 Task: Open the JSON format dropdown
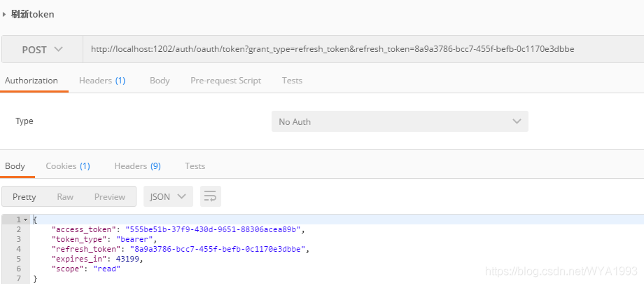pyautogui.click(x=168, y=197)
